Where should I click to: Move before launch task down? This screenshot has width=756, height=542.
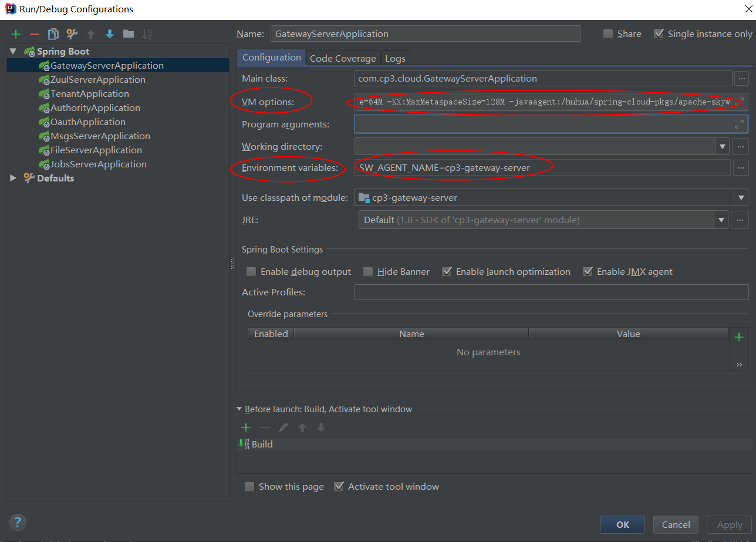[321, 427]
